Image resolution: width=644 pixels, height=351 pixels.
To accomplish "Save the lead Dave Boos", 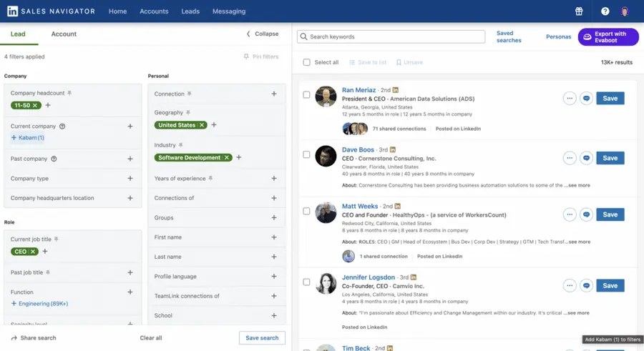I will click(610, 158).
